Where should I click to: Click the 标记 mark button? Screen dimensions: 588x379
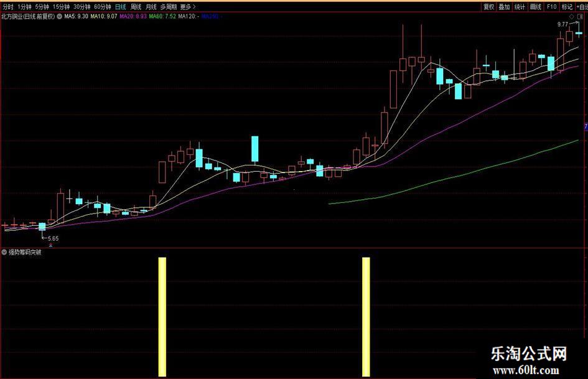tap(567, 7)
